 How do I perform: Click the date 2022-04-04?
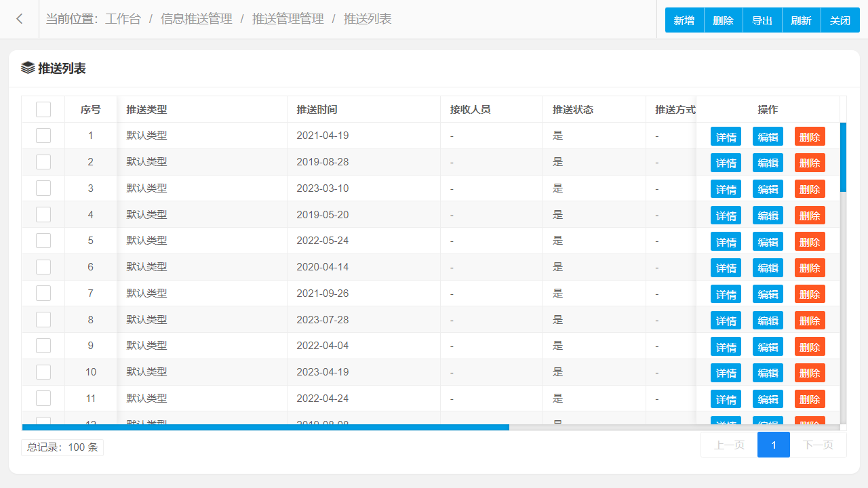coord(323,346)
